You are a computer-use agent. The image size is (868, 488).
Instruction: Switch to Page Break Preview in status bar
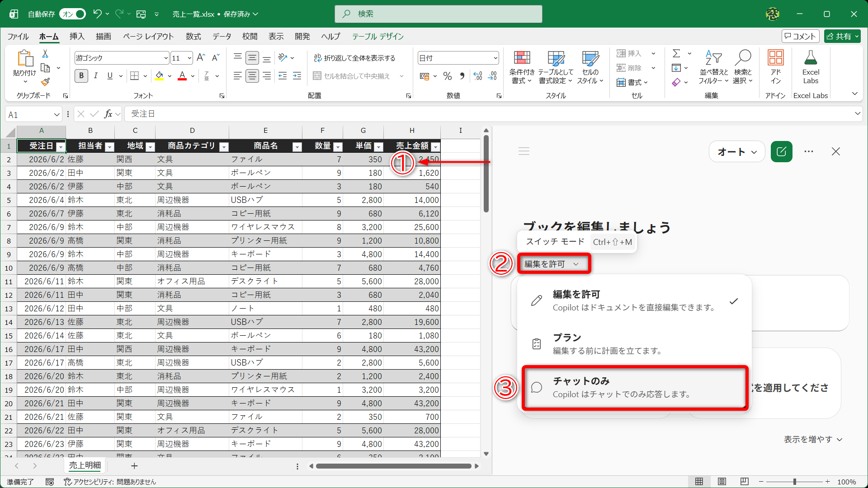pyautogui.click(x=745, y=482)
